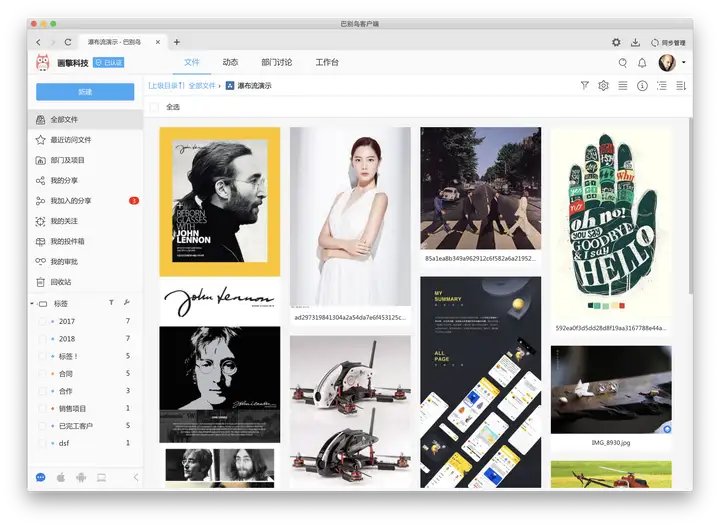Open 我的分享 in the sidebar
The height and width of the screenshot is (527, 720).
click(x=85, y=180)
